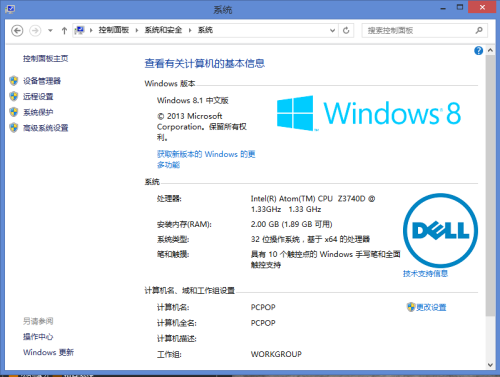Open Windows 更新 link
The width and height of the screenshot is (500, 377).
click(48, 352)
